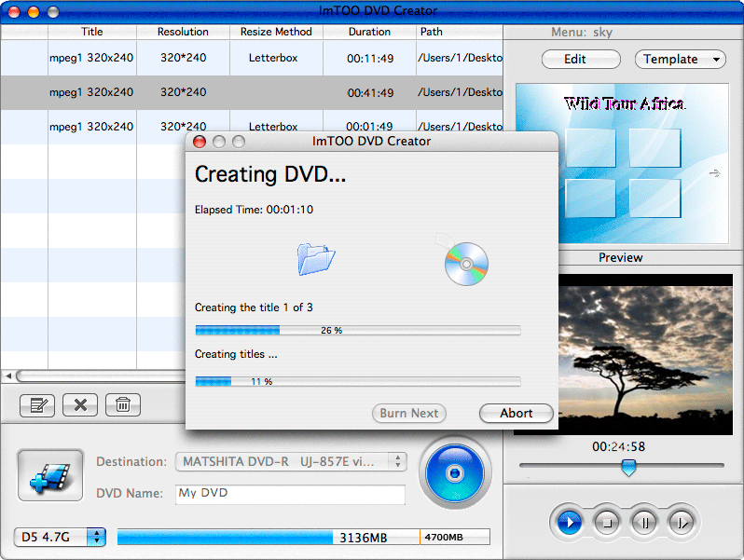
Task: Step to next frame in preview
Action: point(682,523)
